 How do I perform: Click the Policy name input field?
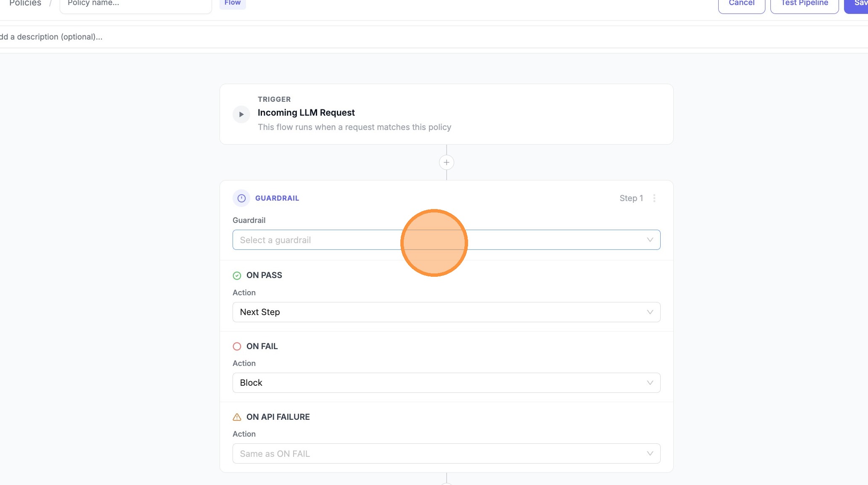[x=135, y=3]
